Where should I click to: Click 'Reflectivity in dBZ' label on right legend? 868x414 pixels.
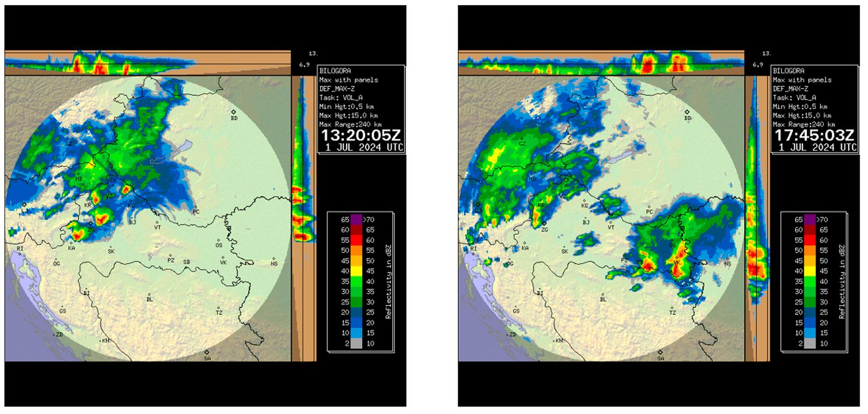pos(841,281)
